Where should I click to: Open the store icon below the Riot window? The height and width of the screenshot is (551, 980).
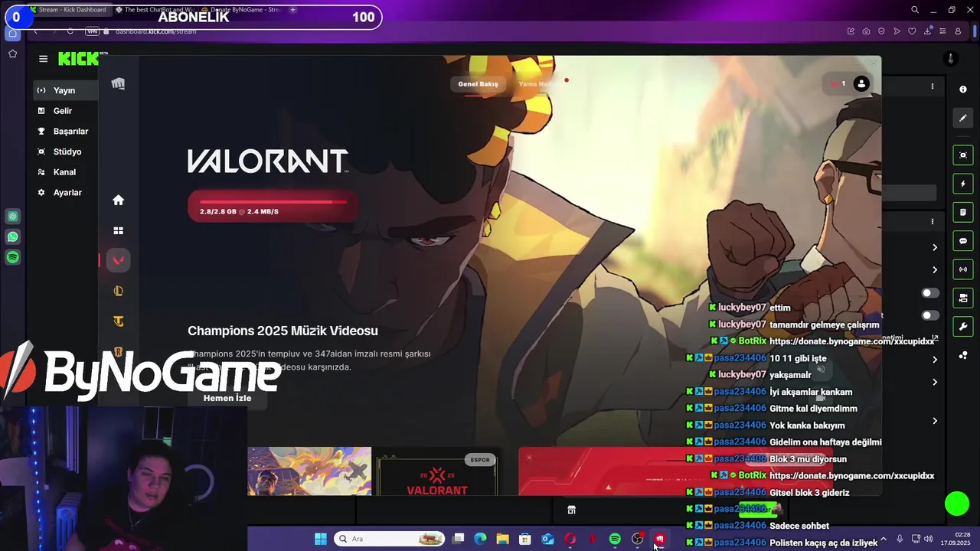click(x=571, y=510)
